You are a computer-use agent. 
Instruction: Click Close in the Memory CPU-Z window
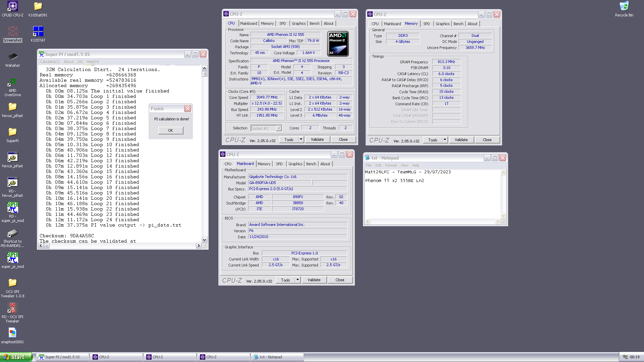(487, 140)
